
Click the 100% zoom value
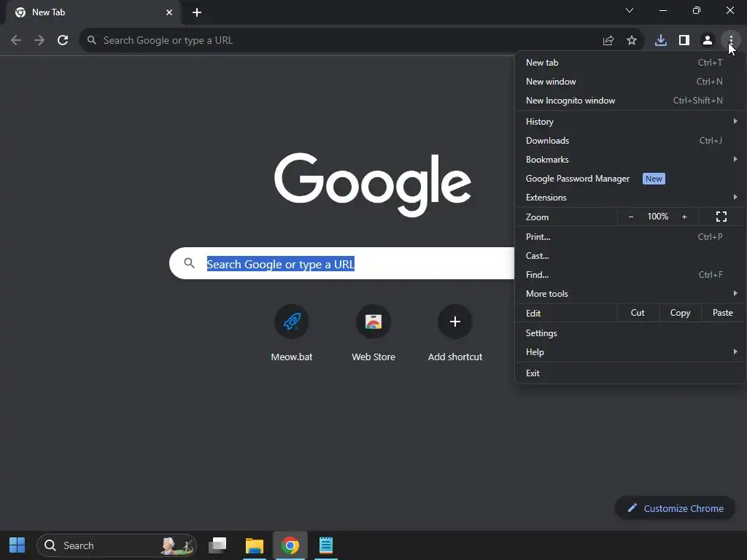[x=657, y=217]
